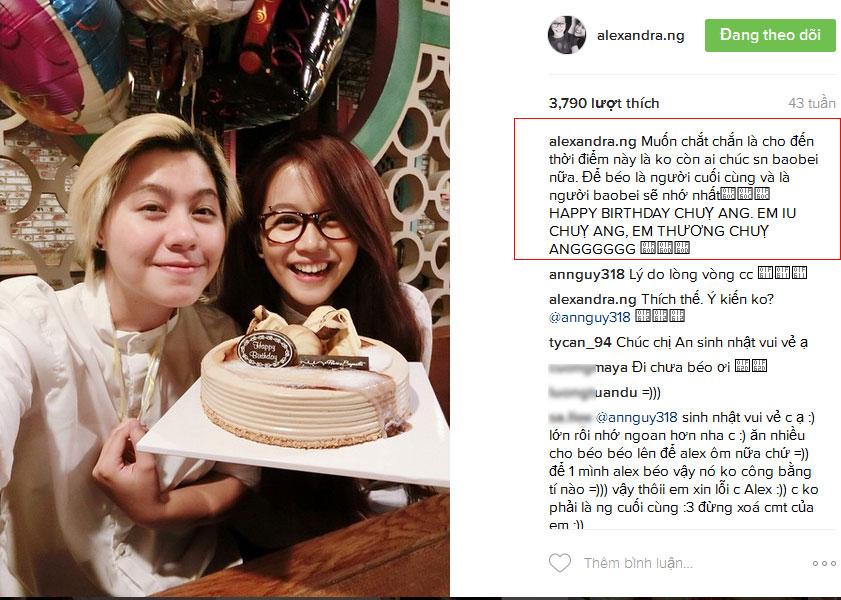
Task: Open alexandra.ng profile avatar
Action: coord(567,35)
